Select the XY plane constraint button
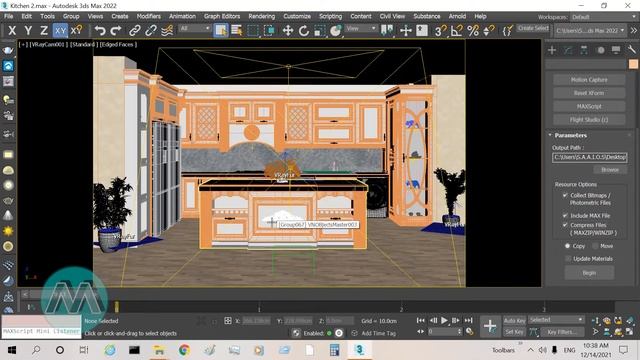640x360 pixels. click(60, 31)
